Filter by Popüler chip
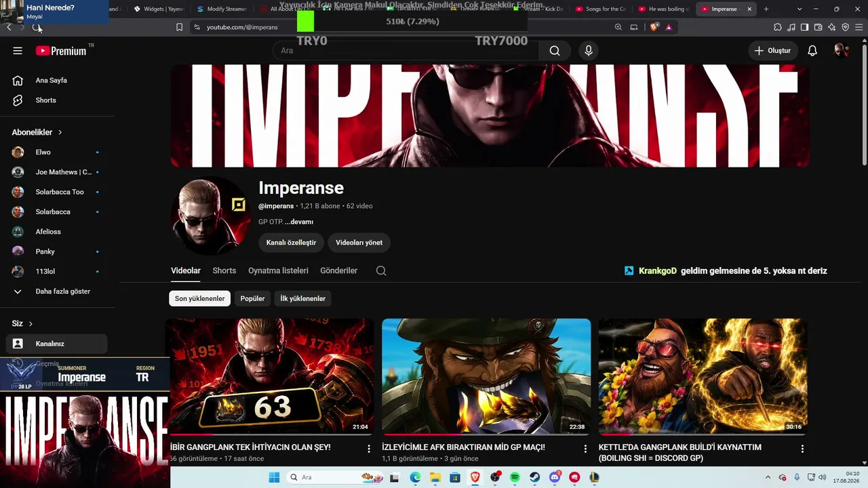 (x=252, y=298)
